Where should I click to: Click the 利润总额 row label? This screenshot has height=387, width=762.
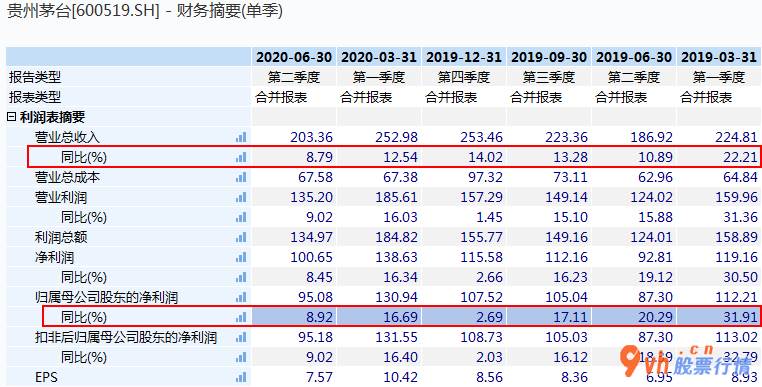(x=61, y=237)
